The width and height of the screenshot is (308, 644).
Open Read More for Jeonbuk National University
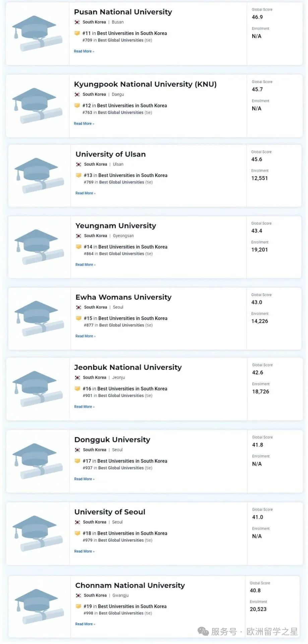(x=84, y=407)
